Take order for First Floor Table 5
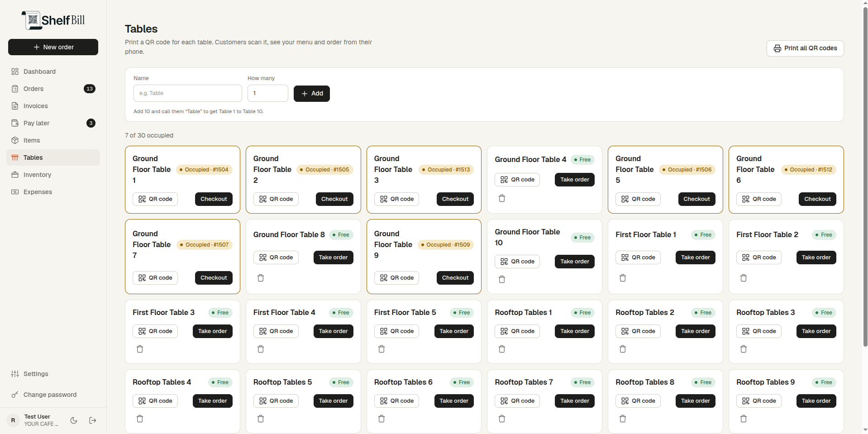This screenshot has height=434, width=868. pyautogui.click(x=454, y=331)
